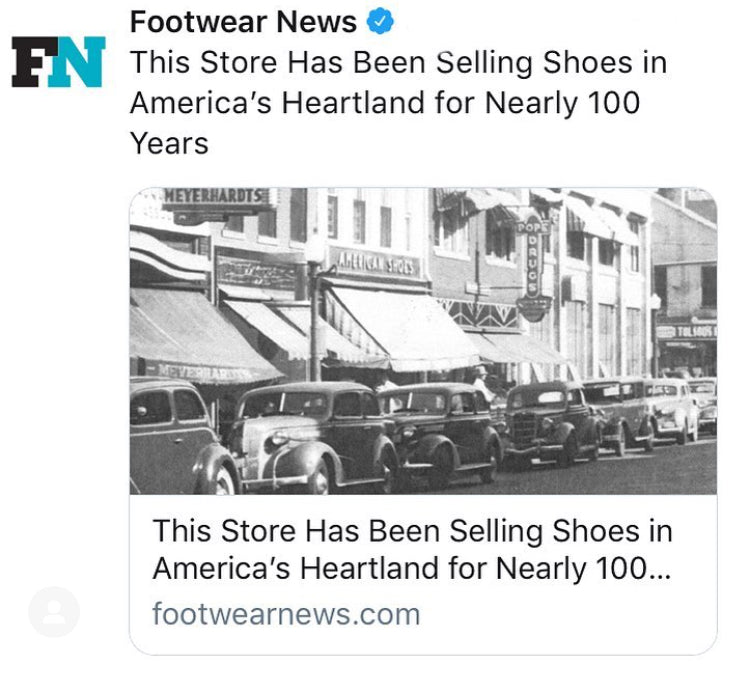Open the vintage street photo thumbnail
This screenshot has height=678, width=750.
(423, 340)
